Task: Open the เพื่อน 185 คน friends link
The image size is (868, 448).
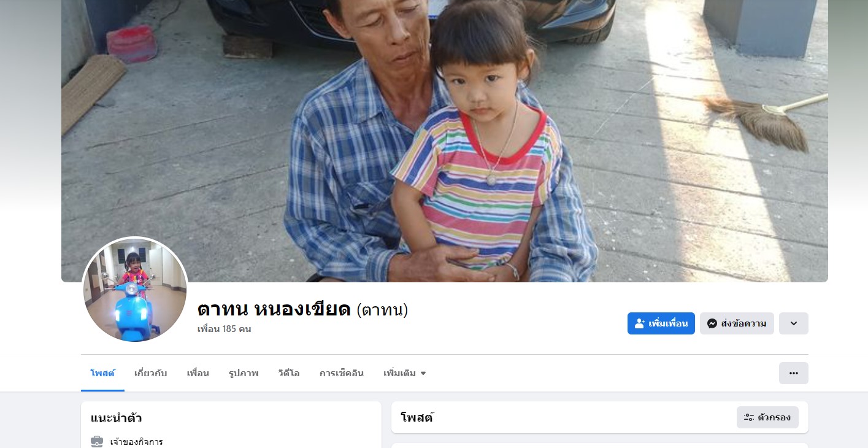Action: click(x=225, y=329)
